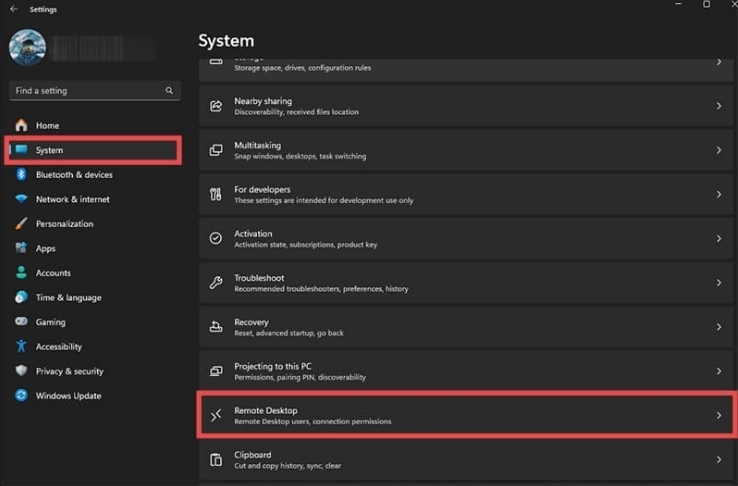738x486 pixels.
Task: Open Clipboard title text
Action: 253,455
